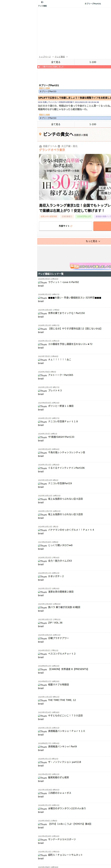This screenshot has height=868, width=111.
Task: Click the UPLIFT logo on the ad banner
Action: pos(74,266)
